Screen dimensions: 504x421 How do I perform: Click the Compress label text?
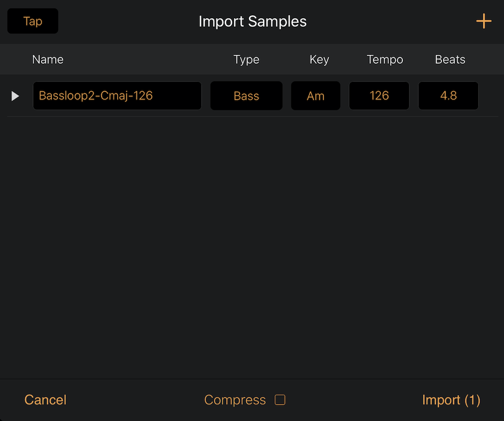point(235,400)
